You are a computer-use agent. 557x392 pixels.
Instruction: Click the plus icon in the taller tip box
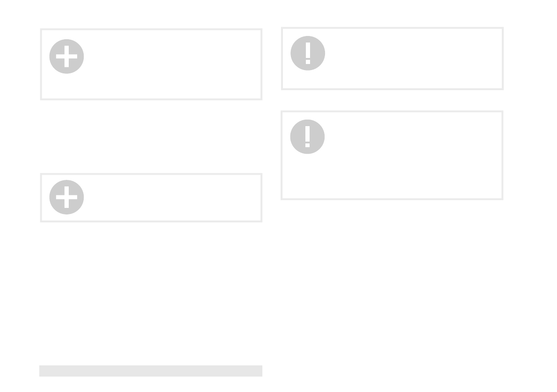click(66, 57)
